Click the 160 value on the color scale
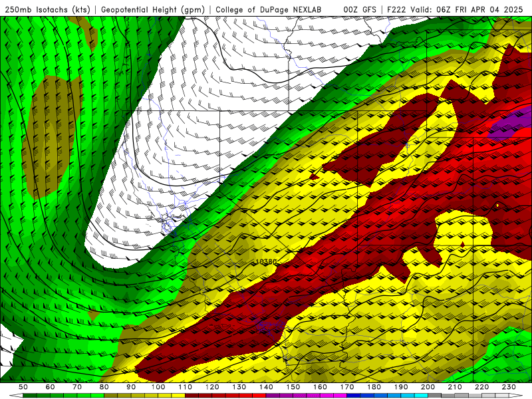This screenshot has height=399, width=532. coord(320,387)
